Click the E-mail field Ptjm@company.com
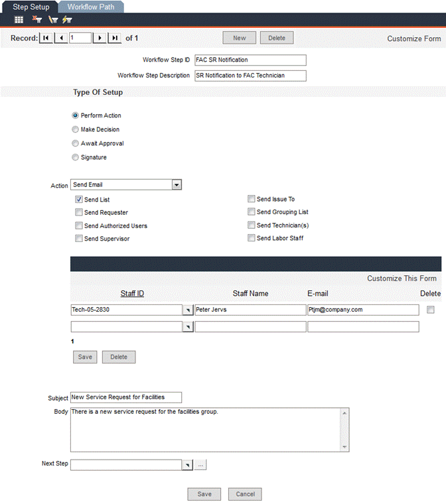 point(363,310)
